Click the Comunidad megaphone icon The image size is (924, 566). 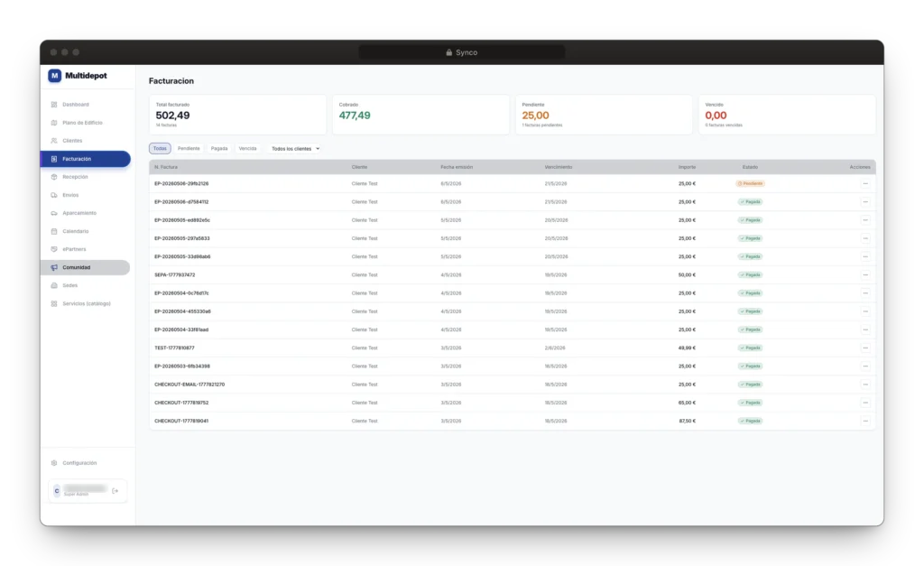[x=54, y=268]
